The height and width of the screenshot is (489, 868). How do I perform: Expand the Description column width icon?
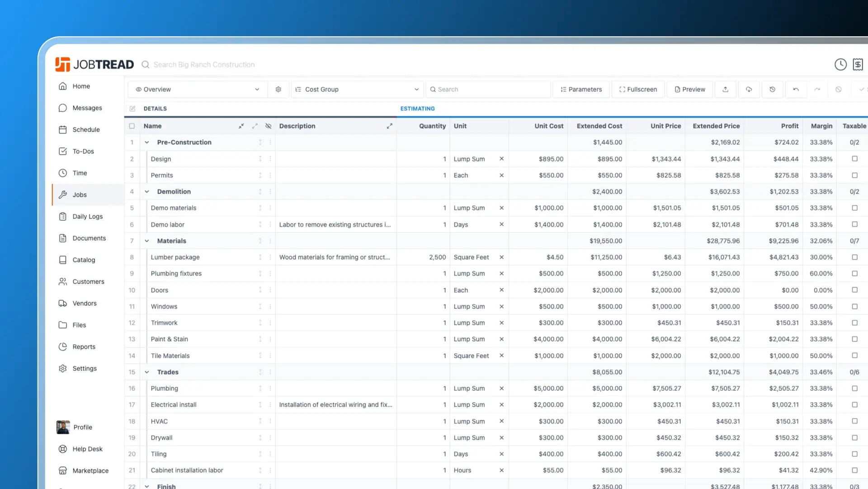pyautogui.click(x=389, y=126)
